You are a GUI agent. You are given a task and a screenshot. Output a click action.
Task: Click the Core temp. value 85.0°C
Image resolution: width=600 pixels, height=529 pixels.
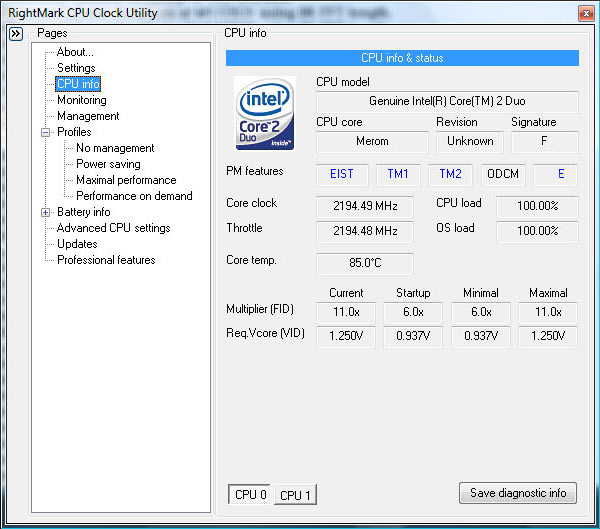(365, 263)
